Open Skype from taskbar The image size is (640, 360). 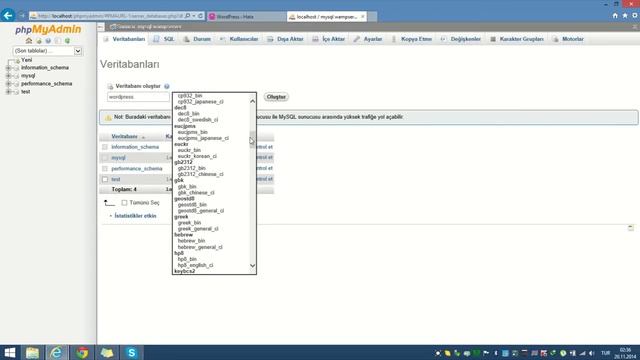pyautogui.click(x=131, y=353)
